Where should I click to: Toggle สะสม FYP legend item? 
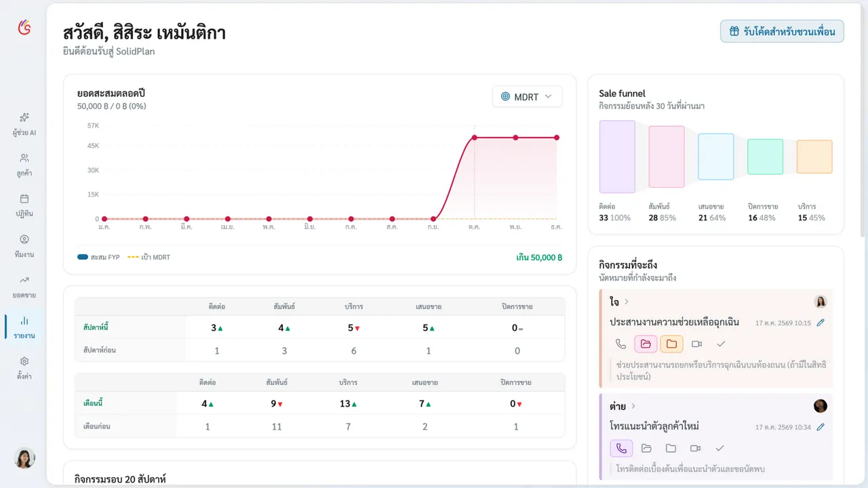[x=99, y=258]
